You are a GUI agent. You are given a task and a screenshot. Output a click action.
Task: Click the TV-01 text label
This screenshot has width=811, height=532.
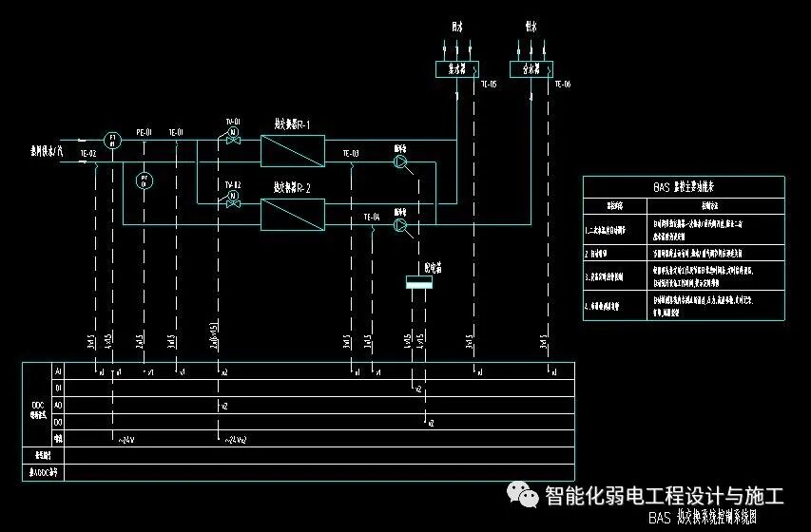point(233,122)
